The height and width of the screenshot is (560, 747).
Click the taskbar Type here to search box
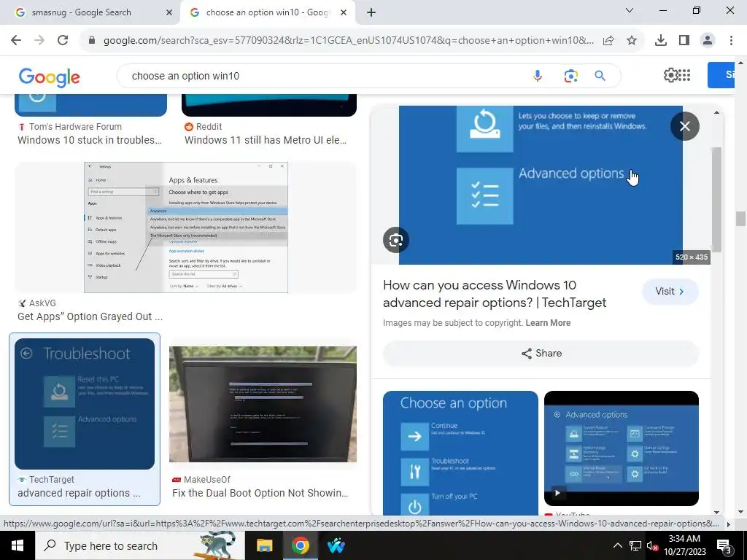tap(139, 545)
